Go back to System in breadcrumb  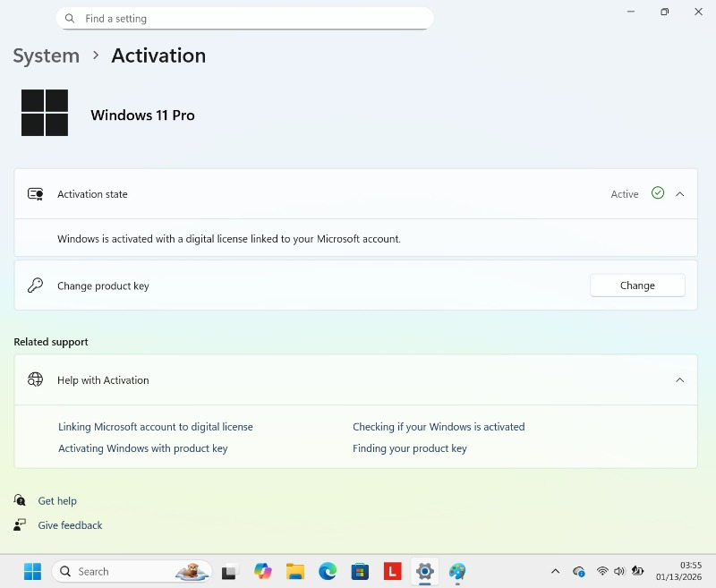[47, 55]
